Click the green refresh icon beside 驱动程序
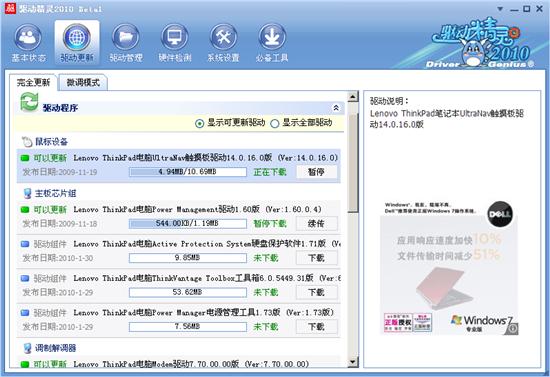 click(x=29, y=102)
